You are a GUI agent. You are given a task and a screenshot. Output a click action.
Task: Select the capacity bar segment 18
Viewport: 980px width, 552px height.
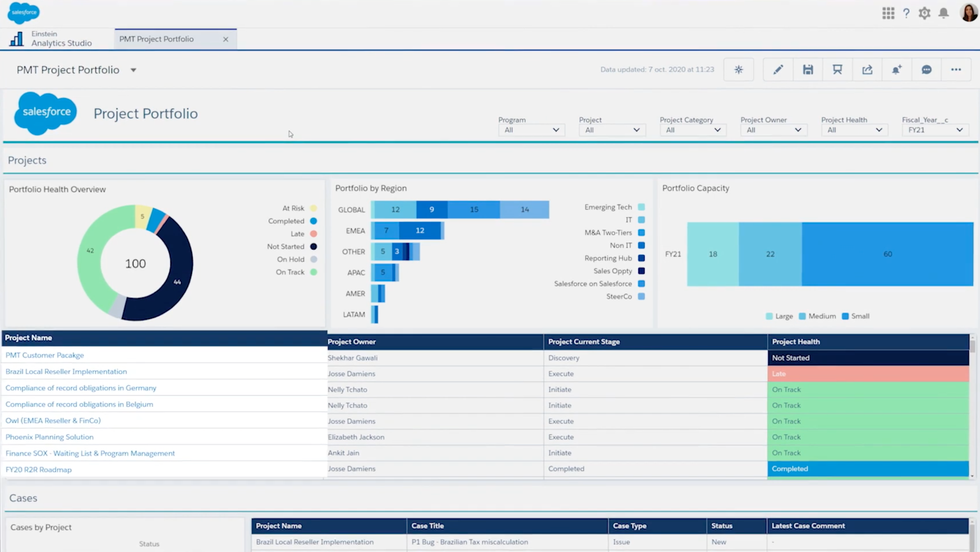[713, 254]
